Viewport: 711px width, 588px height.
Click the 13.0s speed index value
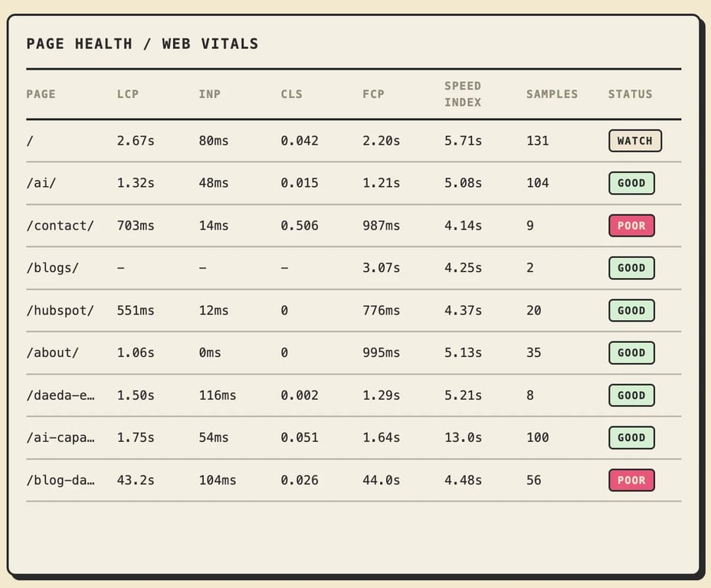pos(463,438)
